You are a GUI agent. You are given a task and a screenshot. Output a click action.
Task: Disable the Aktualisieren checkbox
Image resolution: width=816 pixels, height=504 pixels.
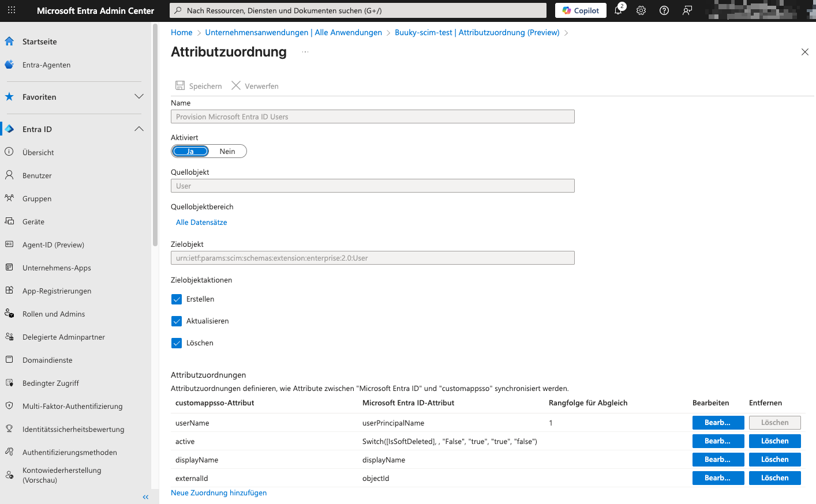[177, 320]
